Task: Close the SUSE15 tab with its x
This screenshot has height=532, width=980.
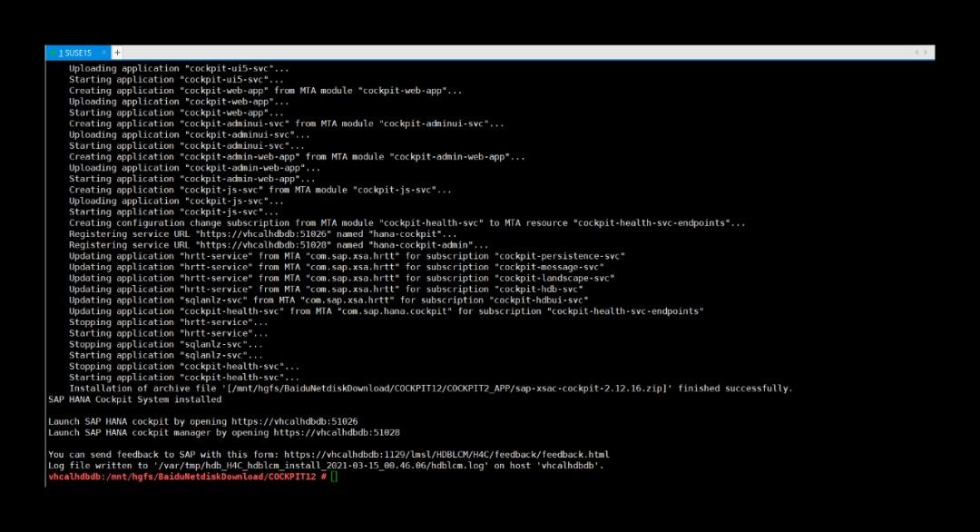Action: (x=103, y=54)
